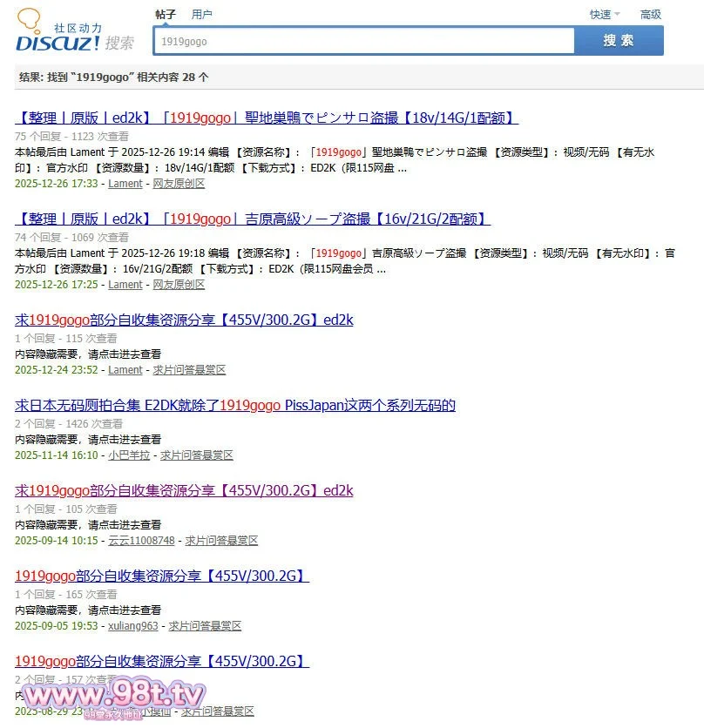The width and height of the screenshot is (704, 728).
Task: Open the result title mentioning PissJapan
Action: click(235, 405)
